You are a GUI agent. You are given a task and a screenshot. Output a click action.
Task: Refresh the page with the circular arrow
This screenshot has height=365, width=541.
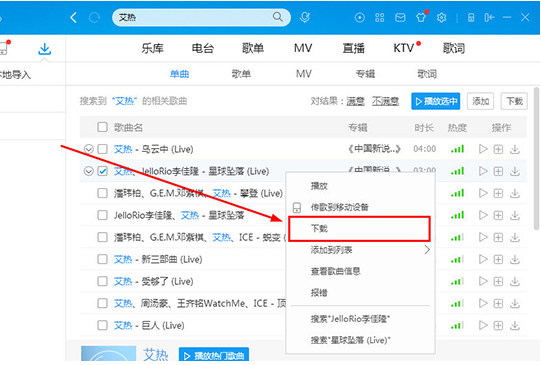94,17
